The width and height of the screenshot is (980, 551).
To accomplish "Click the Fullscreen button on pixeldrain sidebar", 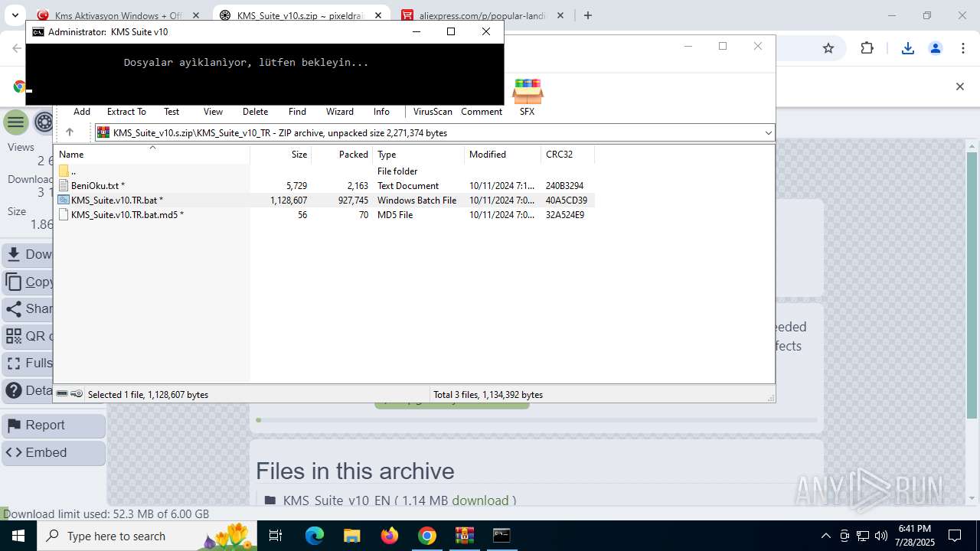I will 28,364.
